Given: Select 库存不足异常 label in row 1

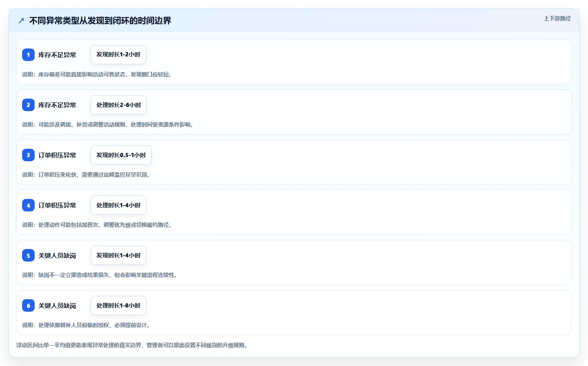Looking at the screenshot, I should 57,55.
